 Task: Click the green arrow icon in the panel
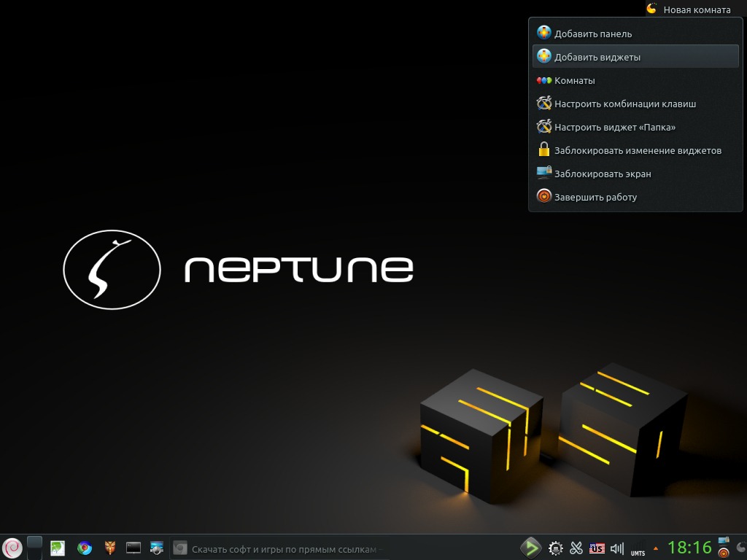pyautogui.click(x=530, y=548)
